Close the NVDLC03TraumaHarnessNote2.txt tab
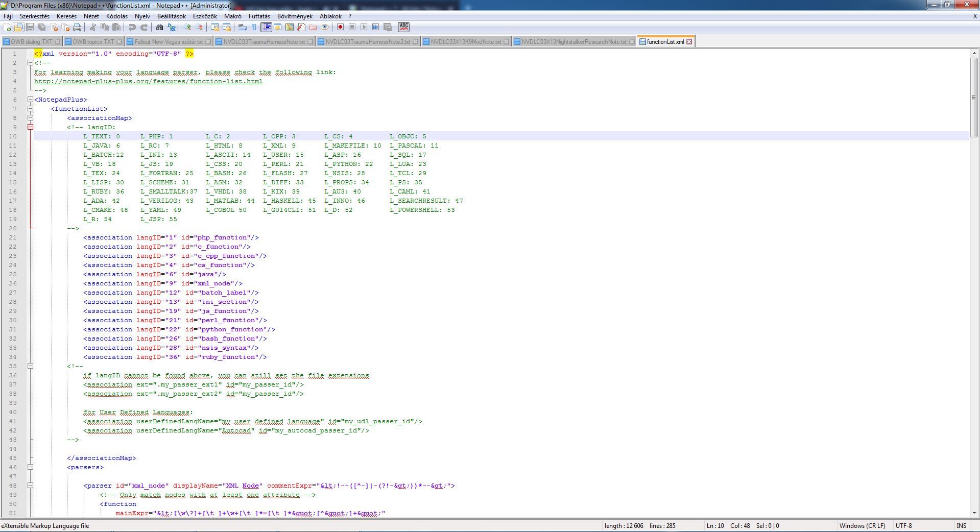The width and height of the screenshot is (980, 532). point(415,42)
